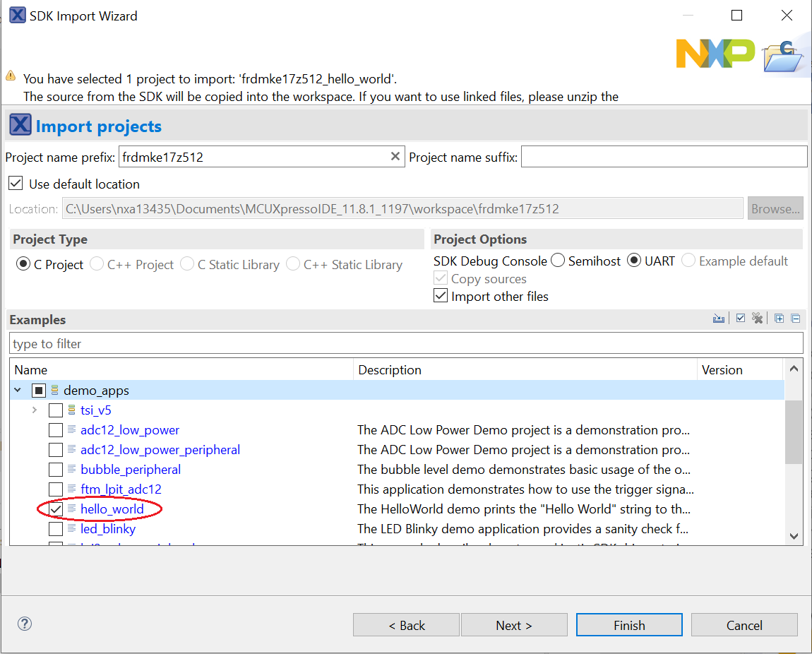812x654 pixels.
Task: Click the deselect all examples X icon
Action: [x=758, y=319]
